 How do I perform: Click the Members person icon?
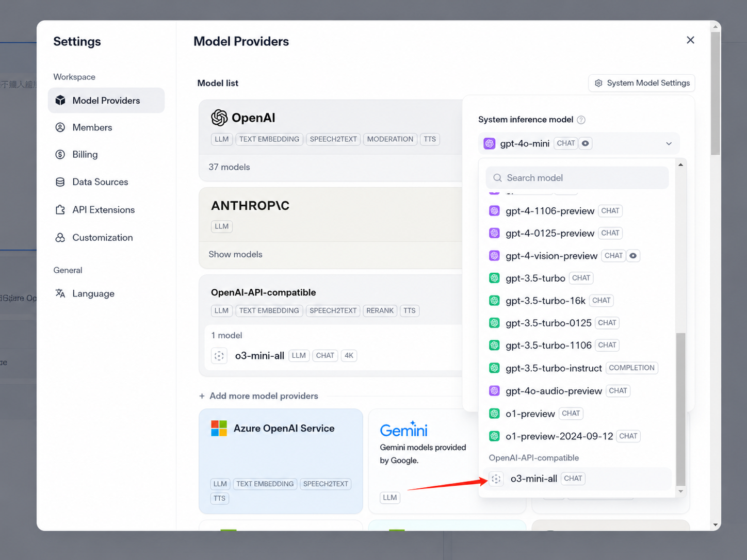point(60,127)
